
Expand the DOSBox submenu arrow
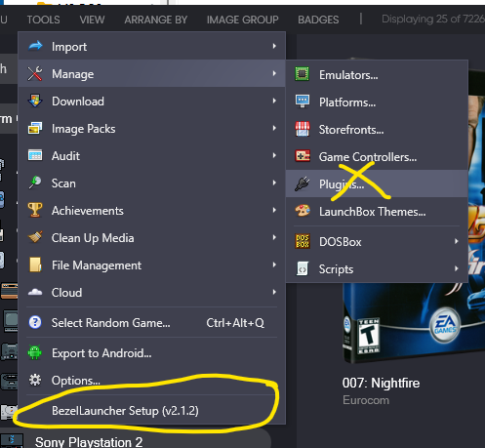pos(457,241)
